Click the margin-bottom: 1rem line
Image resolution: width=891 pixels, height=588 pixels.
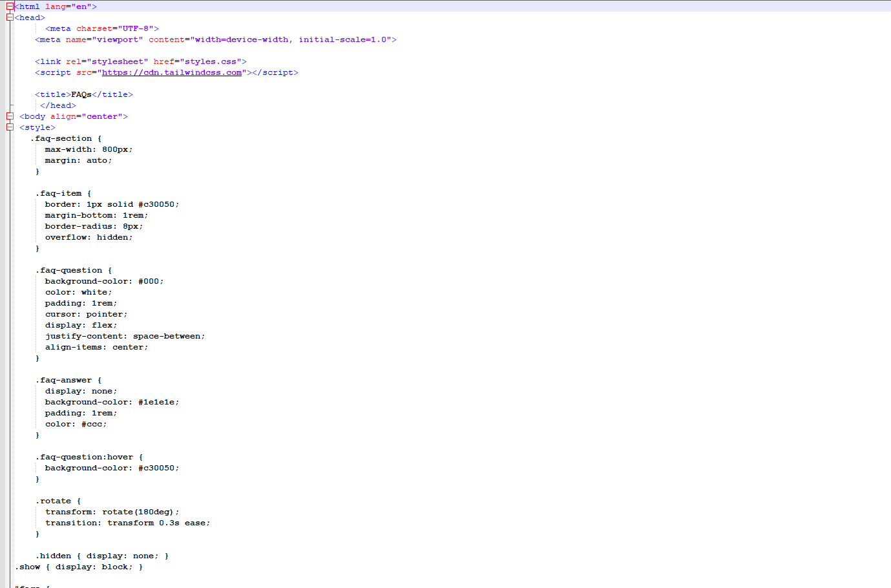coord(96,215)
